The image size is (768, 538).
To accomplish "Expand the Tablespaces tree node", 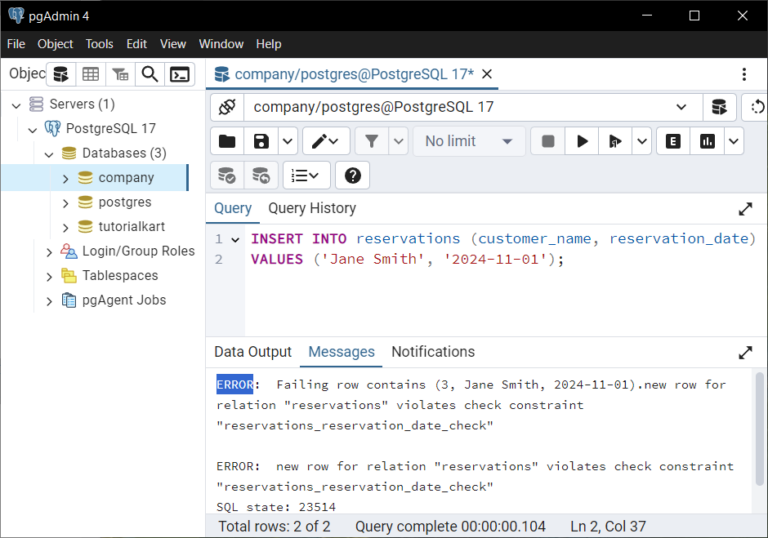I will click(49, 276).
